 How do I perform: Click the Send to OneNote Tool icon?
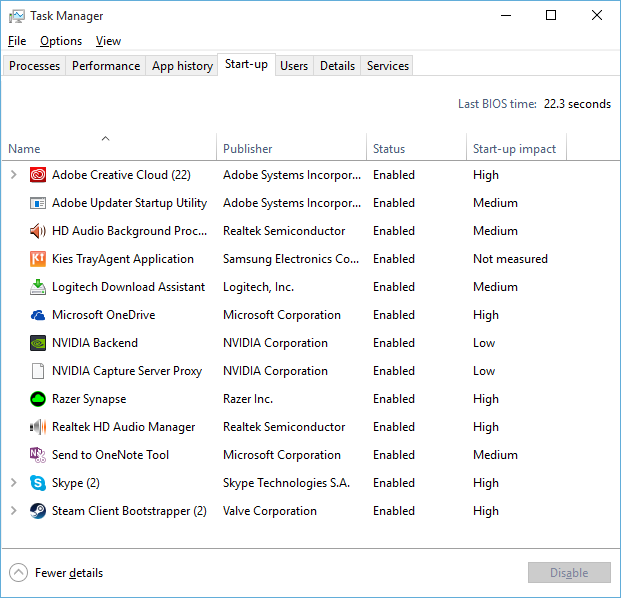[x=38, y=455]
